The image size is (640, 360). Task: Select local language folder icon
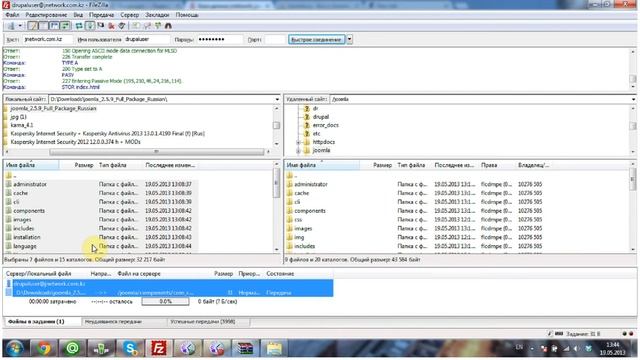(9, 246)
